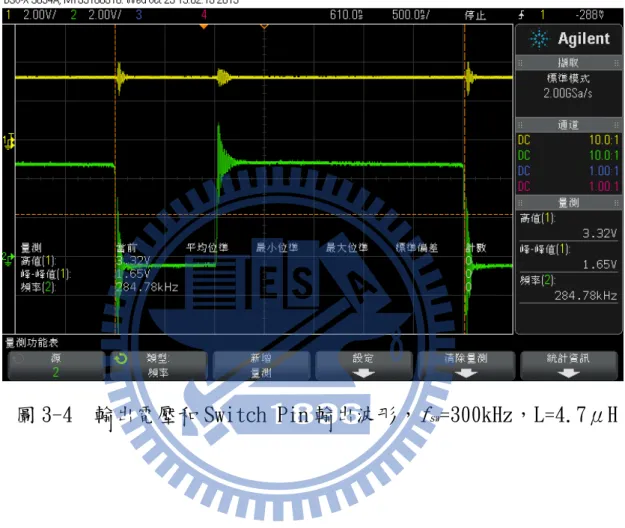Click the orange trigger position marker

tap(204, 27)
